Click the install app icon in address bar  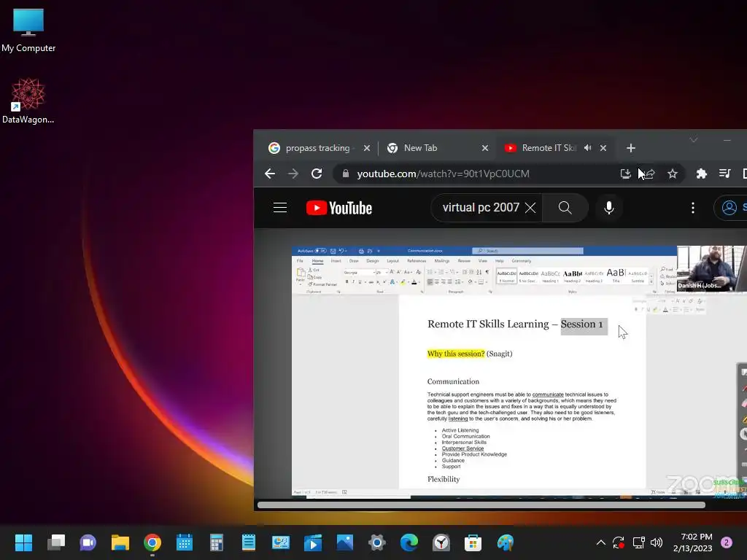(x=625, y=174)
